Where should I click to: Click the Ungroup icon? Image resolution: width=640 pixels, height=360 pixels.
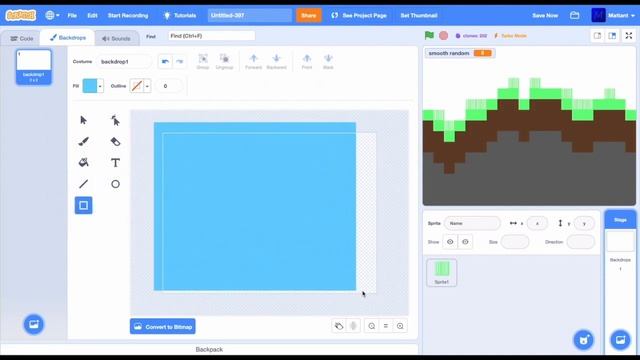pos(224,62)
